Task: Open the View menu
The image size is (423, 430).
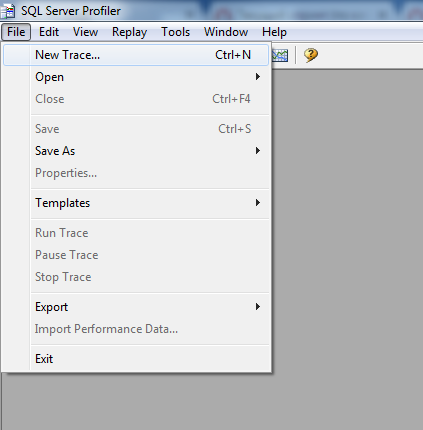Action: [x=85, y=32]
